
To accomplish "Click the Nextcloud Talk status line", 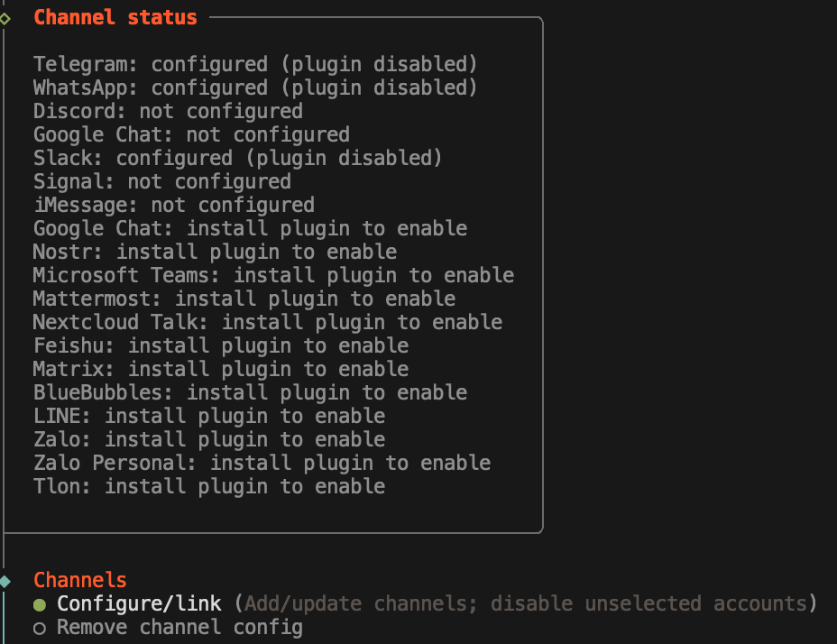I will (268, 322).
